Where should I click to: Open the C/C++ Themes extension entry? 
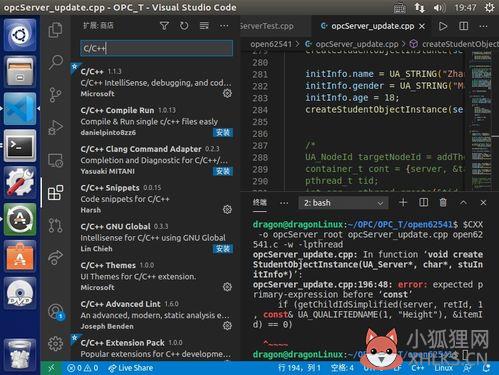(x=155, y=276)
